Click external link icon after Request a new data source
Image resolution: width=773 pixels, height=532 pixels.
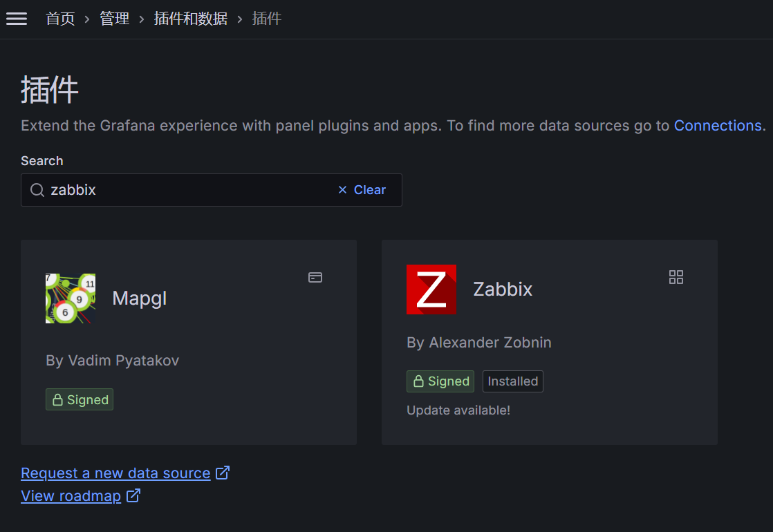click(223, 473)
